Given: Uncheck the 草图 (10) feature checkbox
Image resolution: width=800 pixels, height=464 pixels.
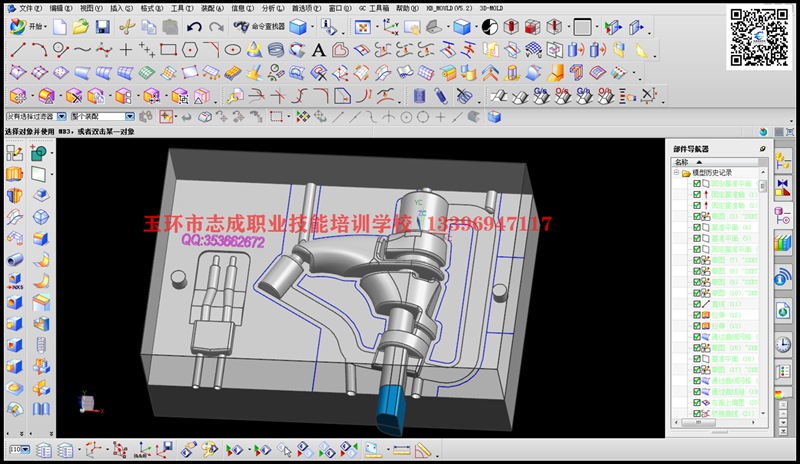Looking at the screenshot, I should click(x=696, y=293).
